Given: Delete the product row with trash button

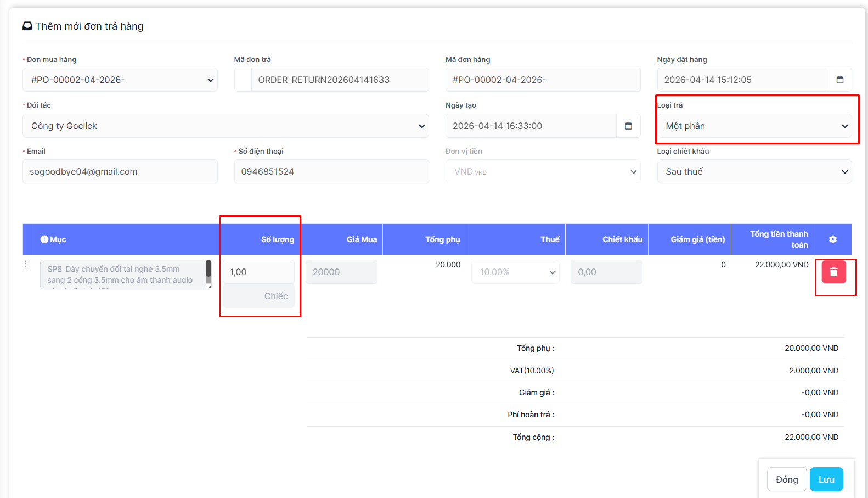Looking at the screenshot, I should point(833,272).
